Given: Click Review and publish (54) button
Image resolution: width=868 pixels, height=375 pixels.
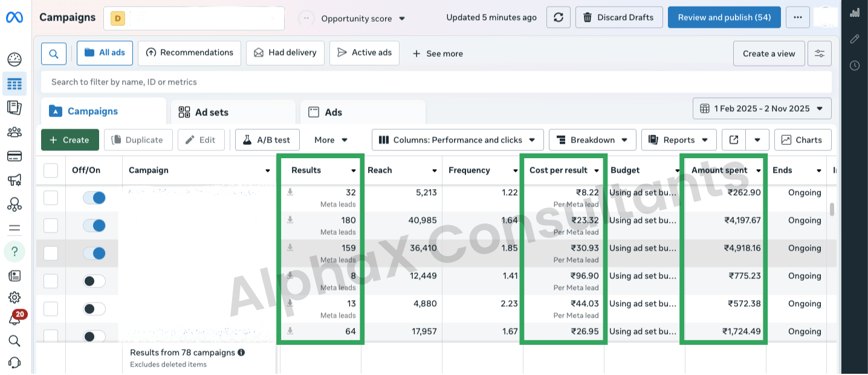Looking at the screenshot, I should (x=724, y=18).
